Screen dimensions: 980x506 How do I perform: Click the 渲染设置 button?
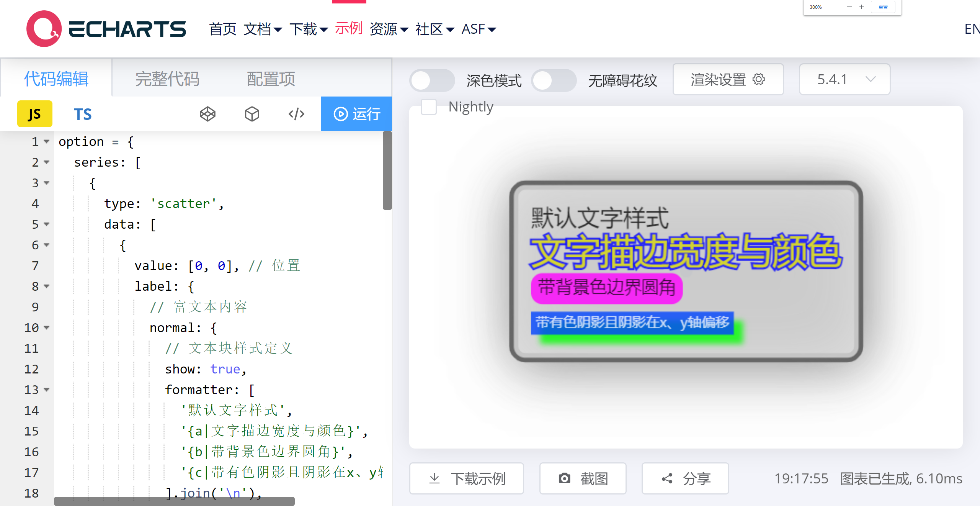(x=728, y=79)
